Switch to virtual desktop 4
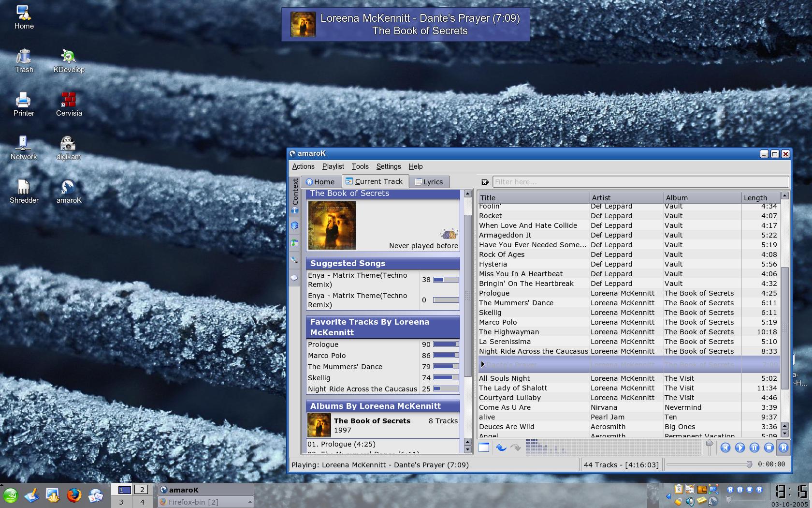 (141, 502)
